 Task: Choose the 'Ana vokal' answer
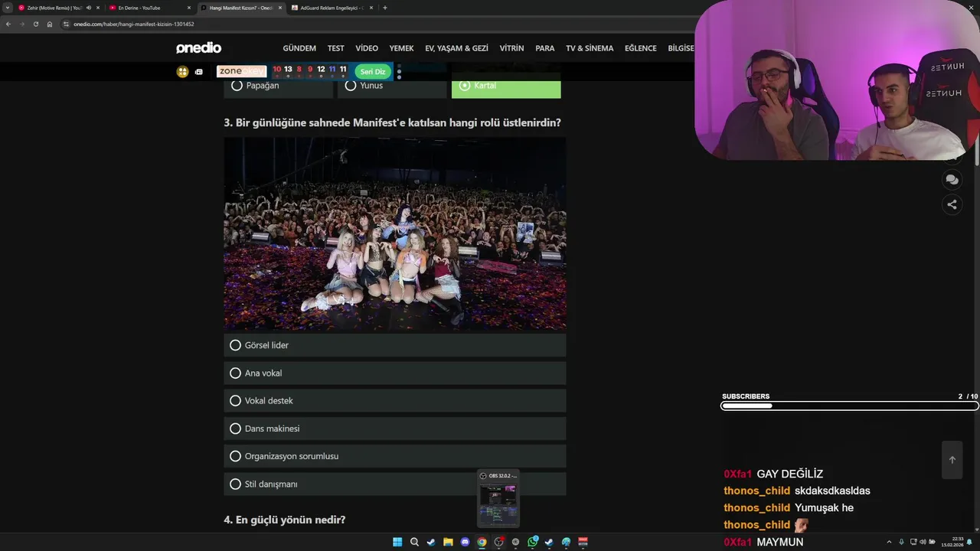point(395,373)
